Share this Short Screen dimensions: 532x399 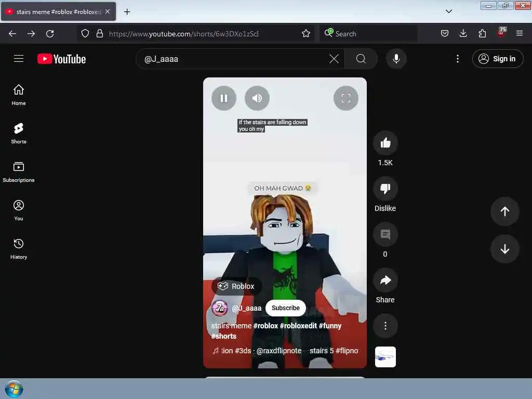pyautogui.click(x=385, y=280)
